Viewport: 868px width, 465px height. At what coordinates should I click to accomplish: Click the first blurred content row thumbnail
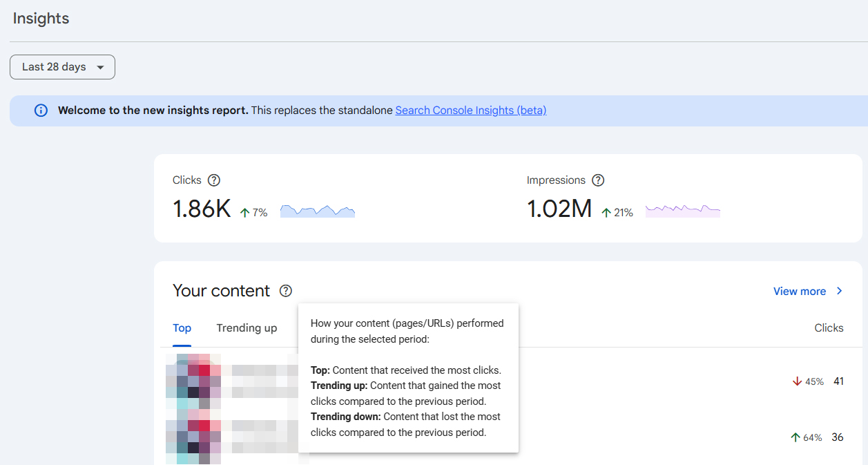[194, 381]
